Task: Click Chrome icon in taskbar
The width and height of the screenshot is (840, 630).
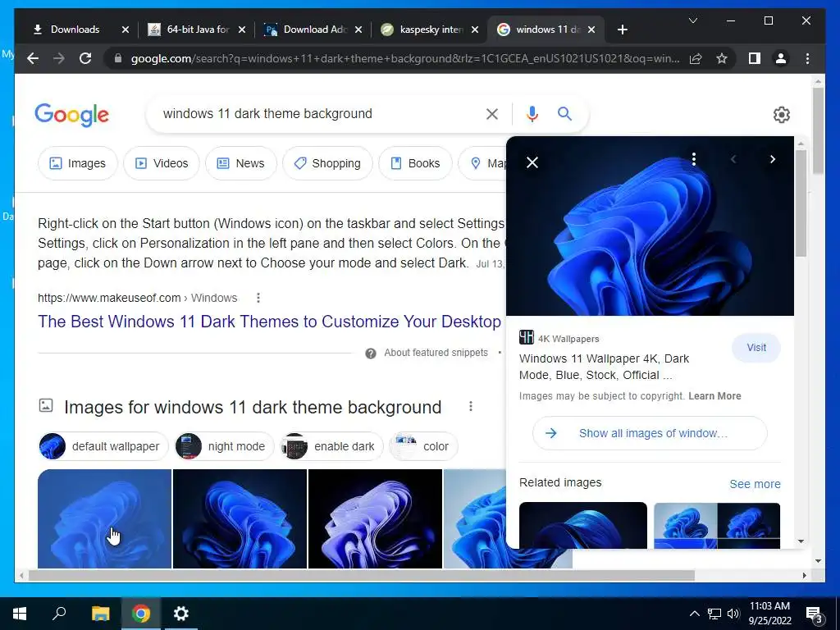Action: click(x=141, y=614)
